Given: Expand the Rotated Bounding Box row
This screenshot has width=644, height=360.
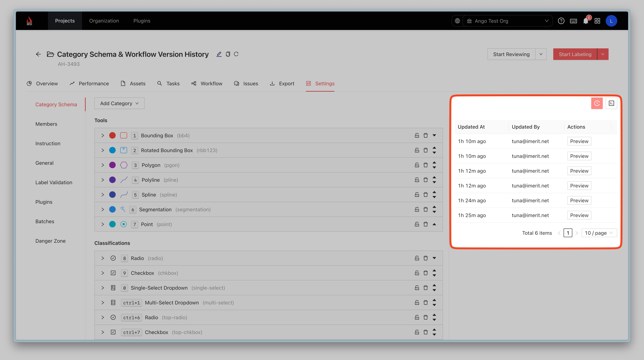Looking at the screenshot, I should pos(103,150).
